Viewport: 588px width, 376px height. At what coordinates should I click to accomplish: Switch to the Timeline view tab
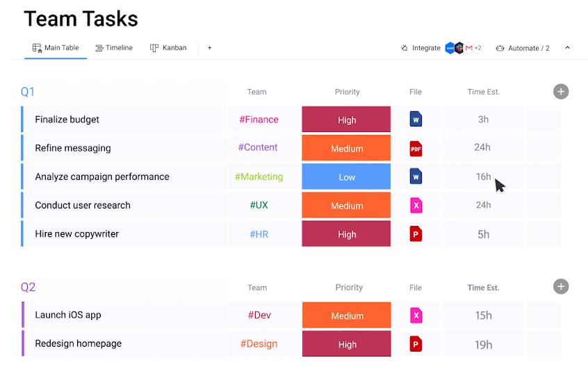(114, 48)
